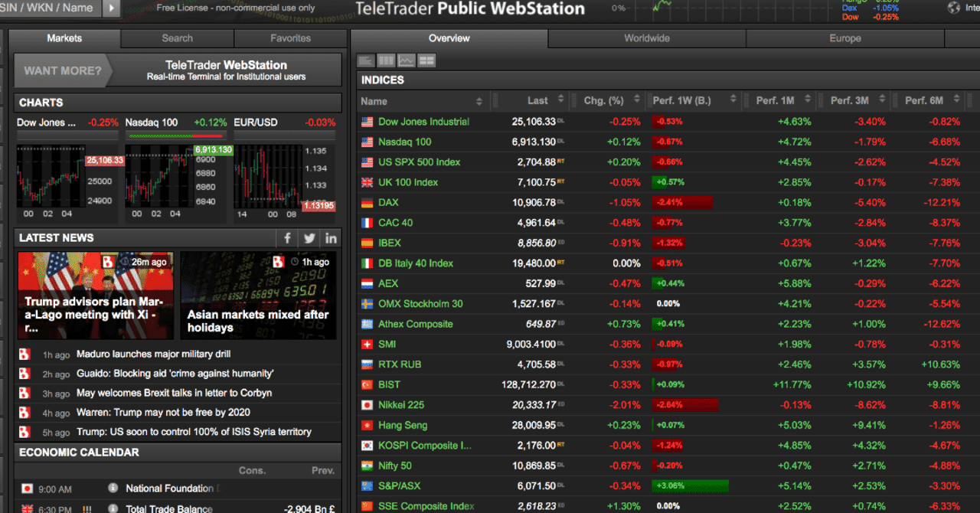
Task: Open the Athex Composite index link
Action: (x=416, y=325)
